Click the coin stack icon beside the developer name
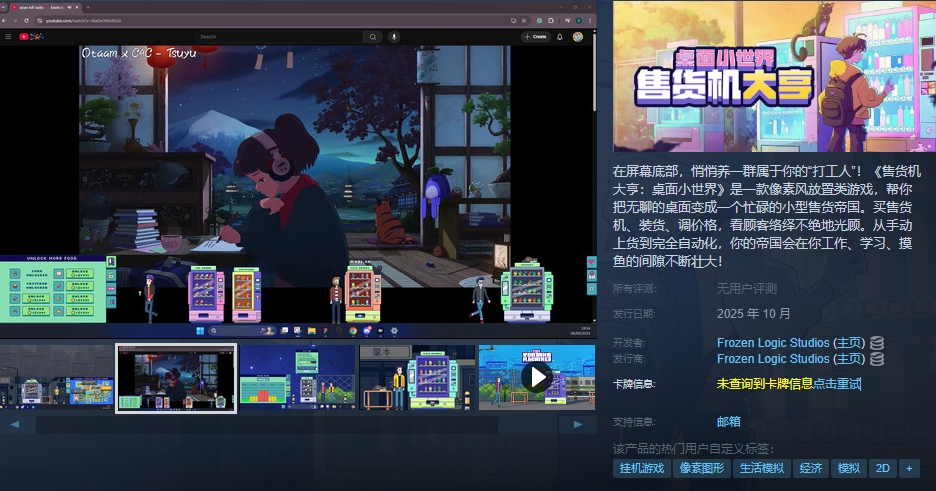 [x=877, y=343]
